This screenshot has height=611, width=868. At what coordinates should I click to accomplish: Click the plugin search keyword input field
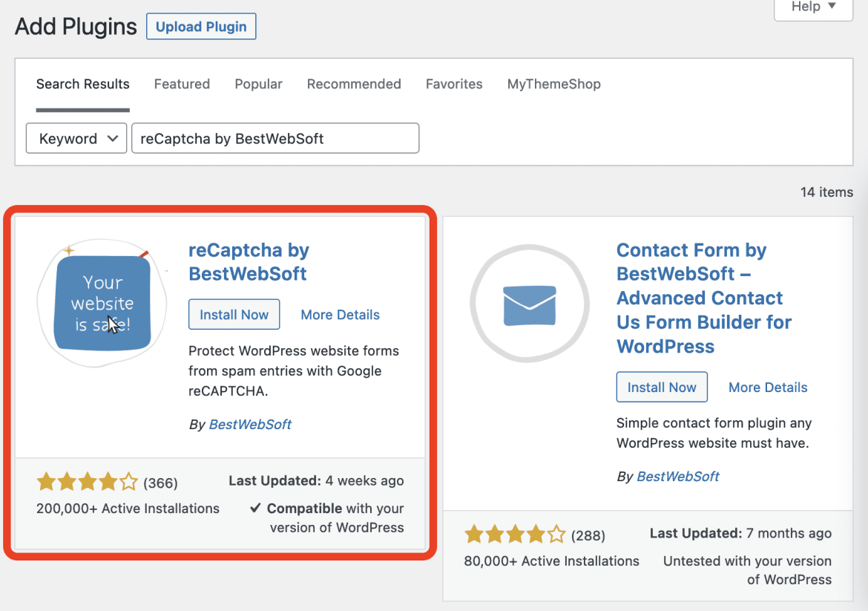[274, 138]
